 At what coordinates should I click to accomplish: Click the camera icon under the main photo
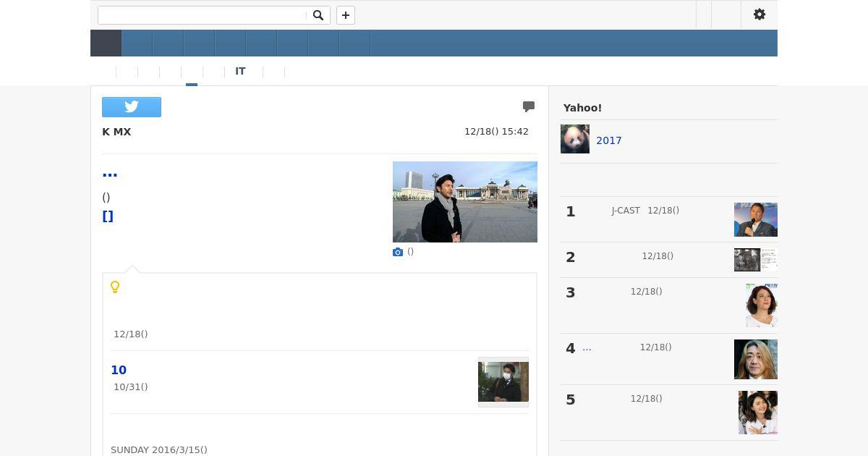(398, 252)
